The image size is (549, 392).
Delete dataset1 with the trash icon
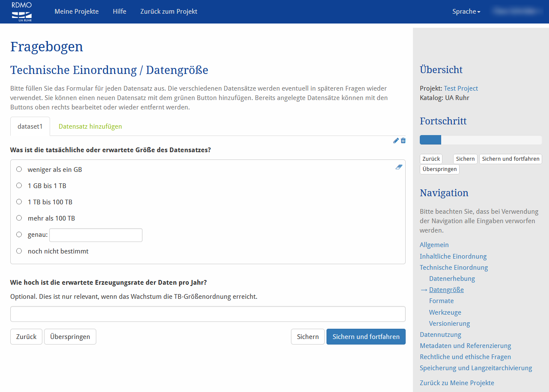coord(403,141)
